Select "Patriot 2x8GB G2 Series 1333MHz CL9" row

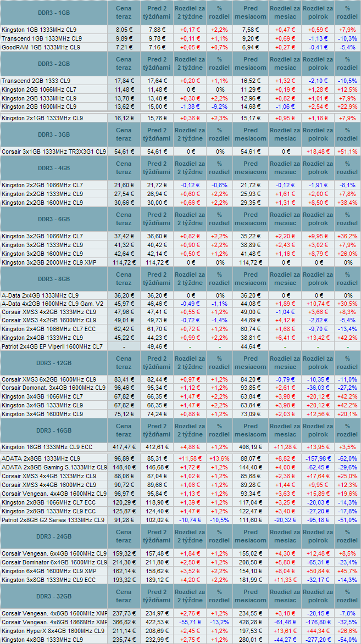[x=54, y=519]
